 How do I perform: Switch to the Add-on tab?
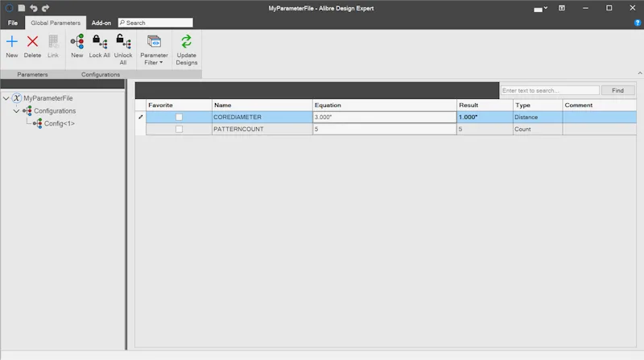coord(101,23)
